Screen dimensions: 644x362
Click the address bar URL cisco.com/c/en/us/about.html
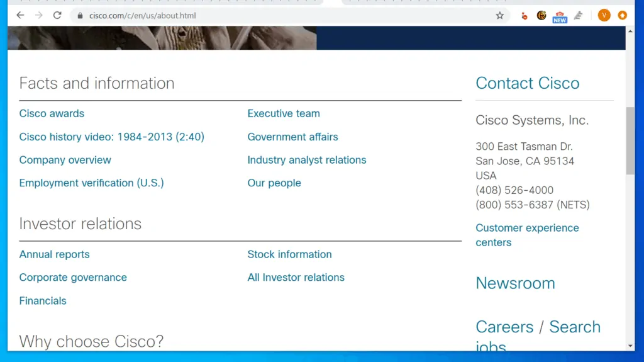[x=143, y=16]
